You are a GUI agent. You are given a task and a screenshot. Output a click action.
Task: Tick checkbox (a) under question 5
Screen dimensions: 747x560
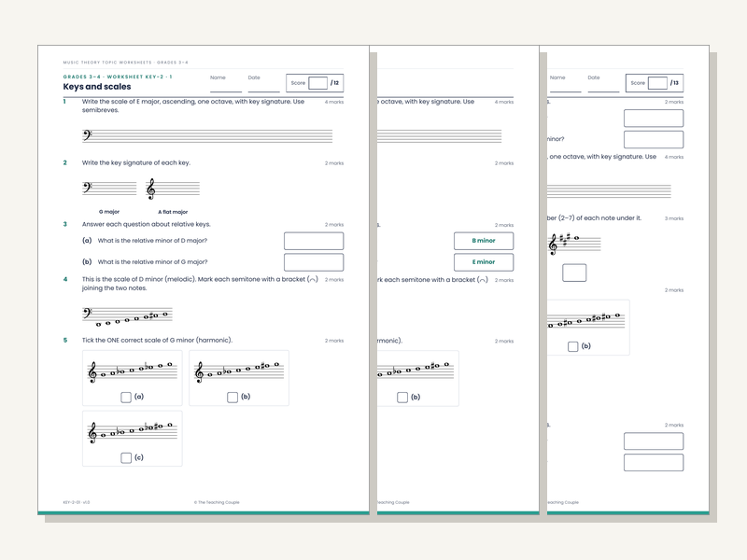pos(126,398)
